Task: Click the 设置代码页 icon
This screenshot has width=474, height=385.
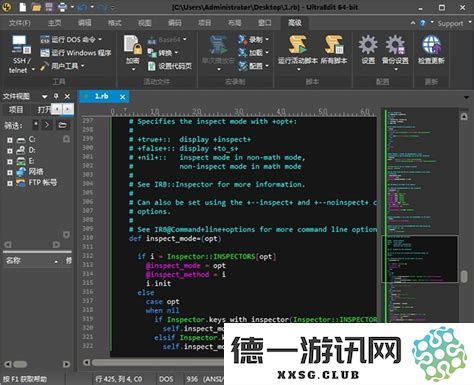Action: 151,66
